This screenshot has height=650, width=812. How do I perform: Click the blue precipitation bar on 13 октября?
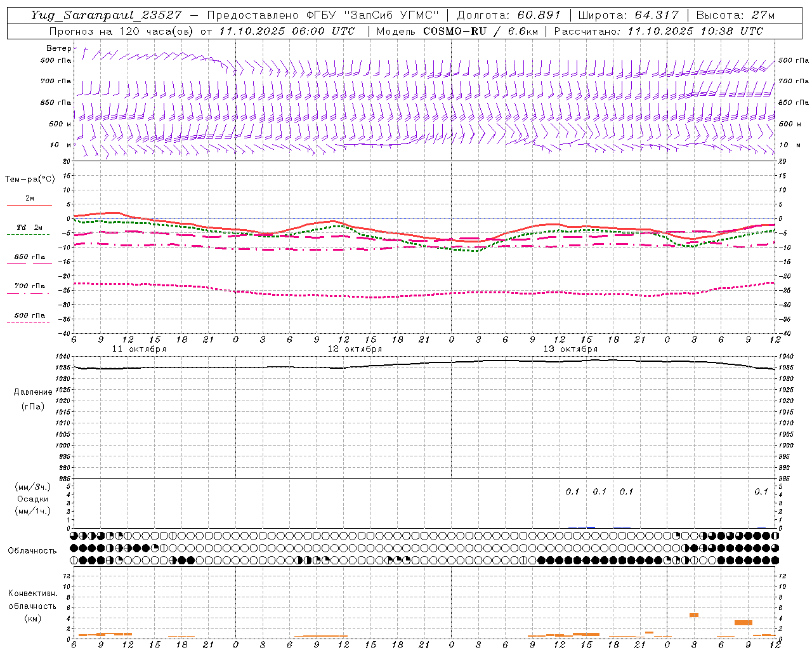click(591, 527)
